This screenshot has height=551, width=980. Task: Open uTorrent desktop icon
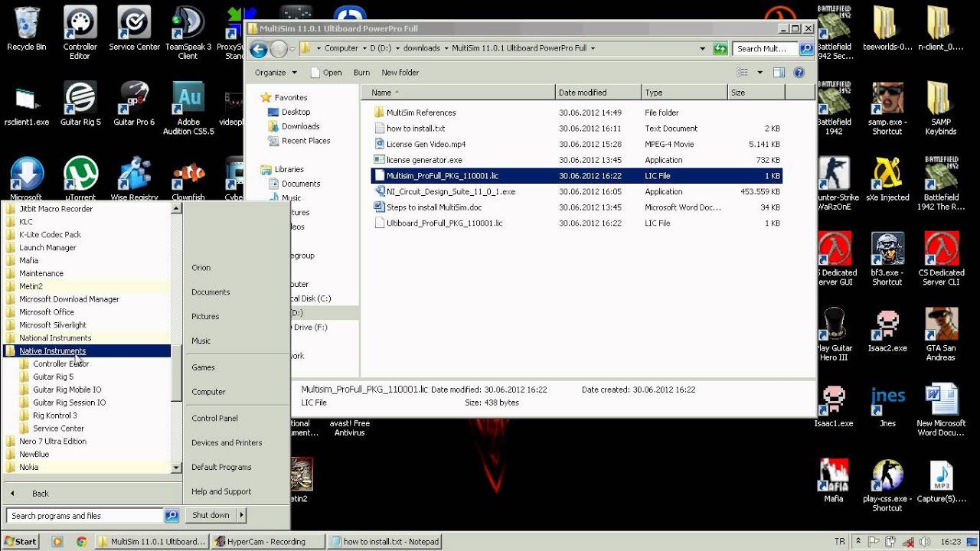(80, 179)
